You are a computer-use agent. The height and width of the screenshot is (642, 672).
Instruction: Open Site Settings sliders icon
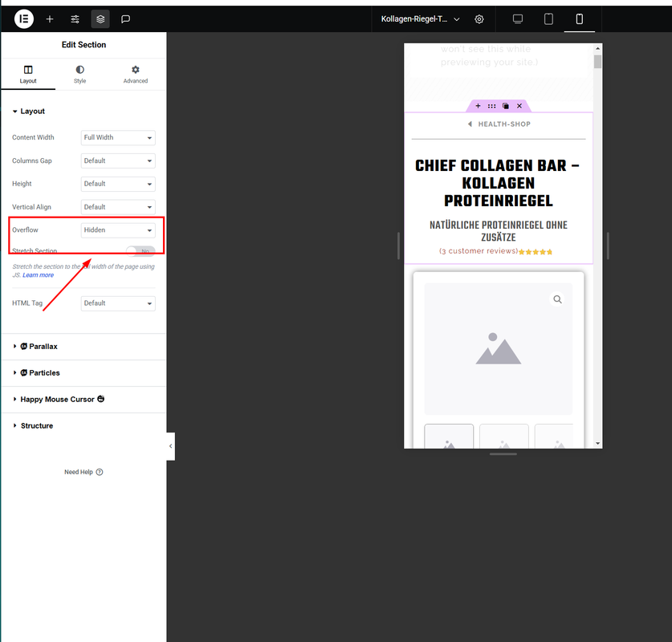[75, 18]
